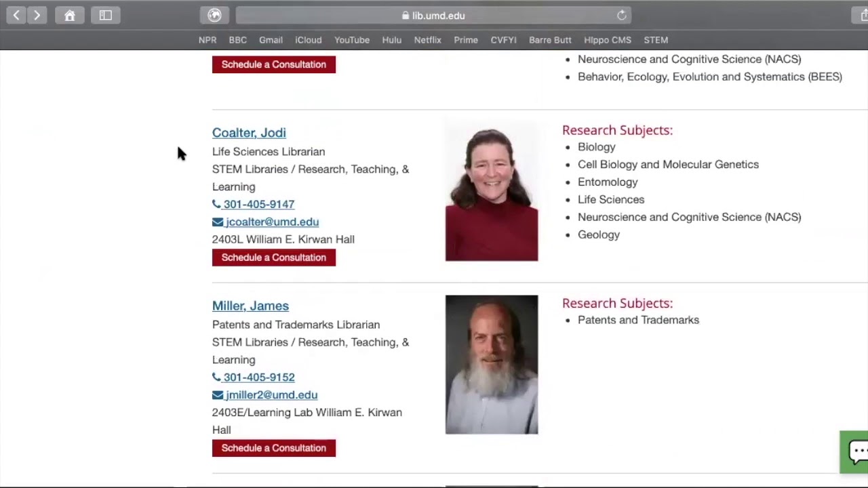
Task: Open the BBC bookmark
Action: pos(238,40)
